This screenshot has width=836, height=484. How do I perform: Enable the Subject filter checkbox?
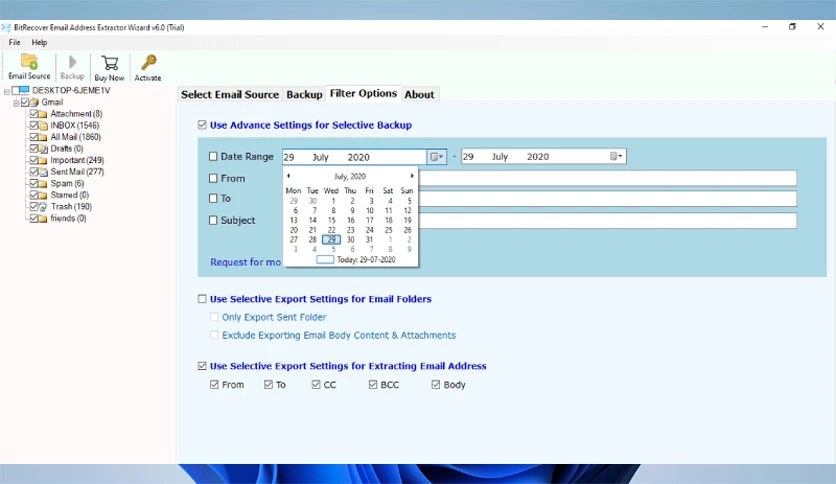point(213,220)
